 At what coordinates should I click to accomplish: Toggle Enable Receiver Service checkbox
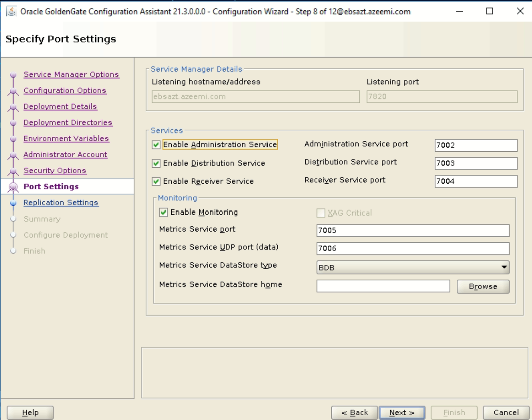coord(156,181)
